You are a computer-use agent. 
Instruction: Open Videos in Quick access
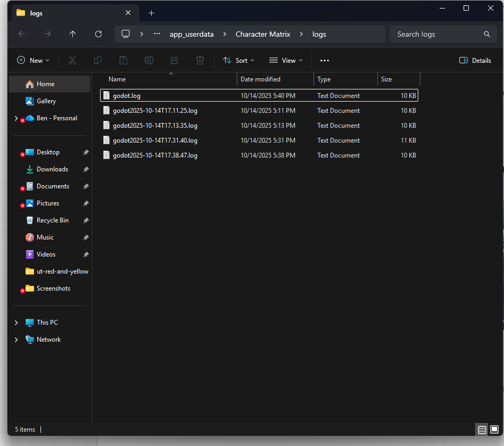[x=49, y=254]
